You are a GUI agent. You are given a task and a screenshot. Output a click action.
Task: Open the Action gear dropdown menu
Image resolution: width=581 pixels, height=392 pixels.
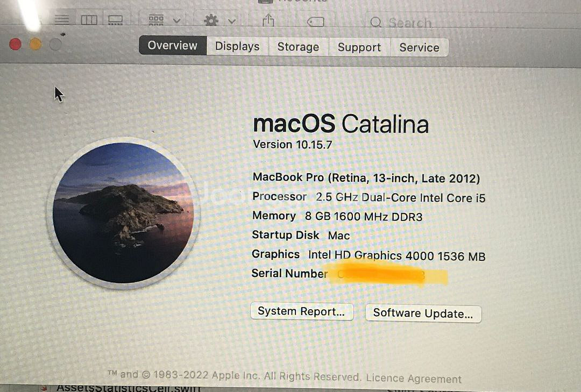pos(220,20)
